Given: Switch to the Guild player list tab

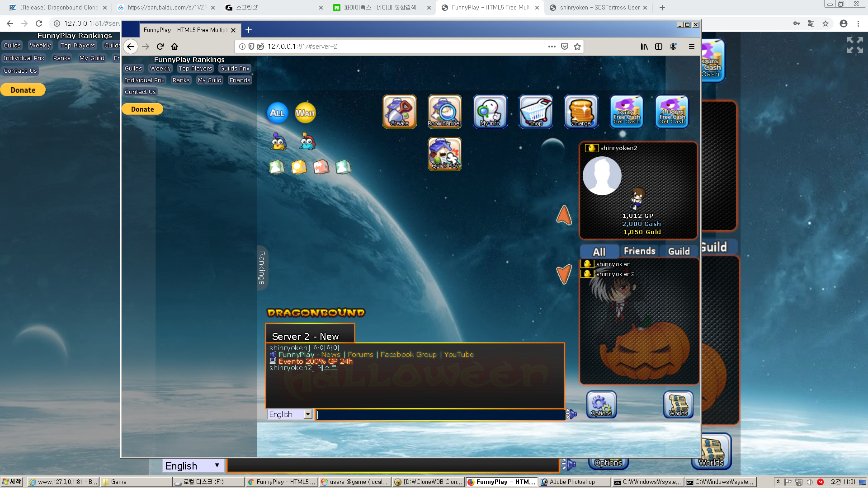Looking at the screenshot, I should pyautogui.click(x=679, y=251).
